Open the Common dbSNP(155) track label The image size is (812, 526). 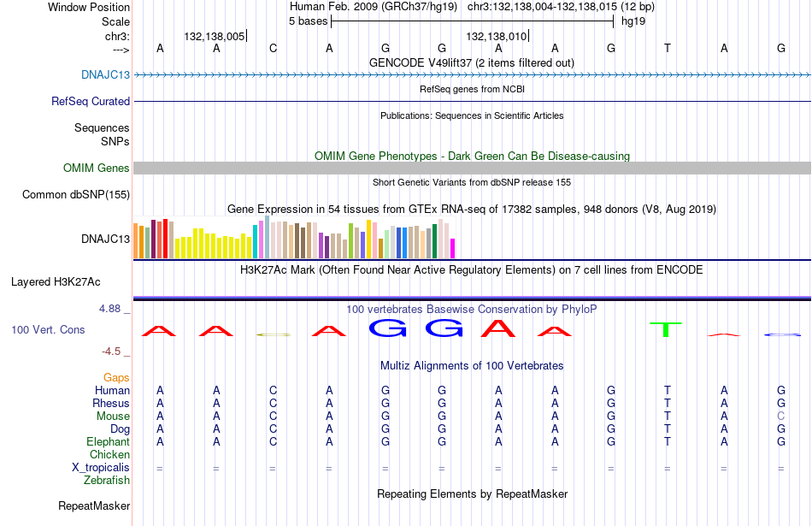click(x=75, y=194)
